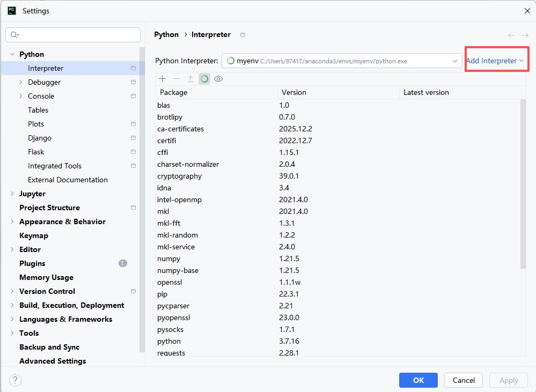Click project-level icon on Django row
The height and width of the screenshot is (392, 536).
(133, 138)
